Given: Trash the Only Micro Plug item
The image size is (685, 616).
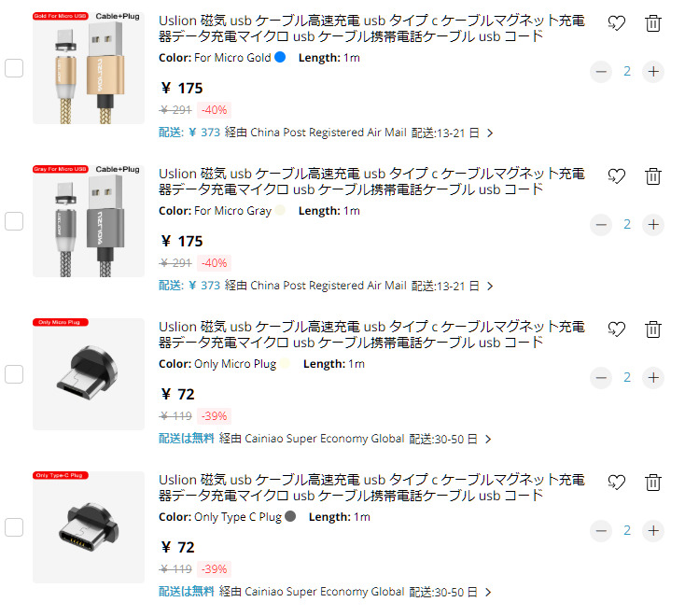Looking at the screenshot, I should (652, 329).
